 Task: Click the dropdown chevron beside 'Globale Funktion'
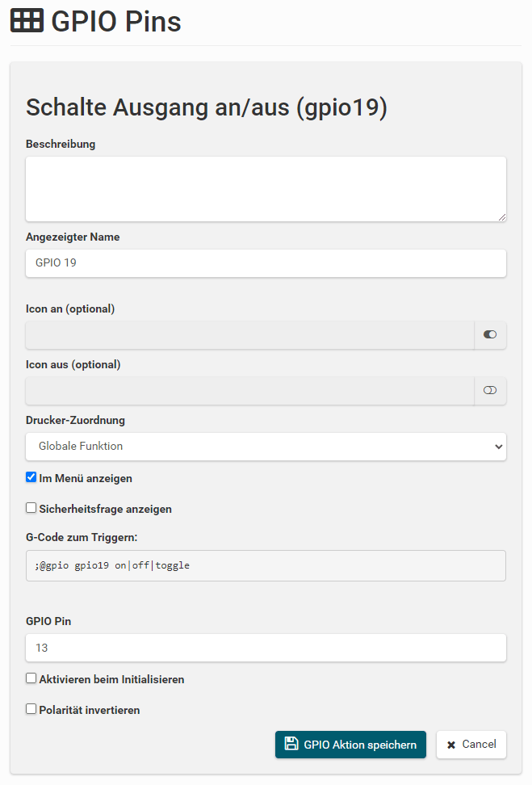(498, 447)
